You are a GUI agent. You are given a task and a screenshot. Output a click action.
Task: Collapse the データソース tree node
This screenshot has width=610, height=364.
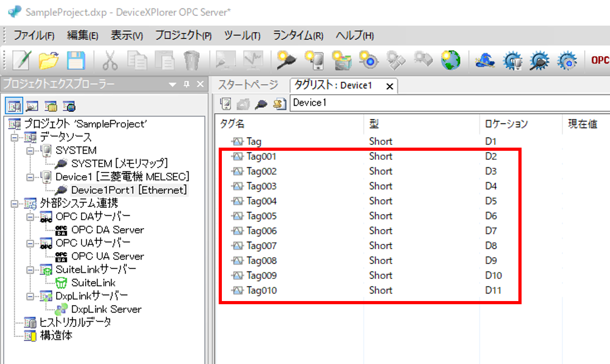(14, 138)
